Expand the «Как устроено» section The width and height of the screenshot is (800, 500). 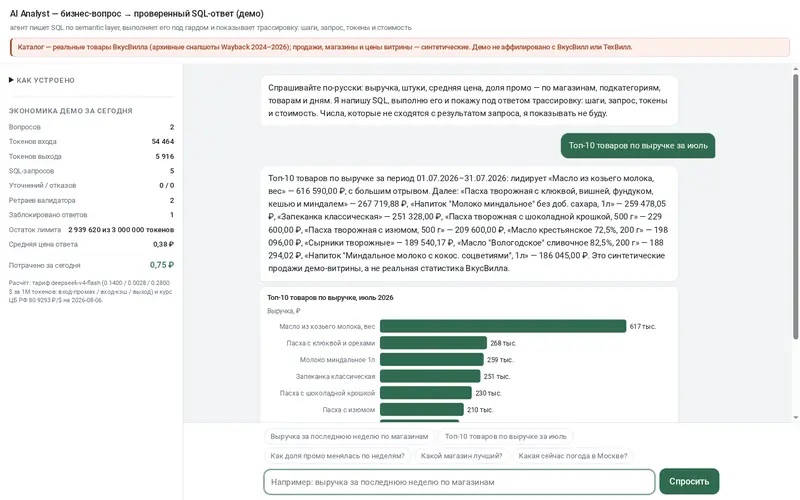click(42, 80)
